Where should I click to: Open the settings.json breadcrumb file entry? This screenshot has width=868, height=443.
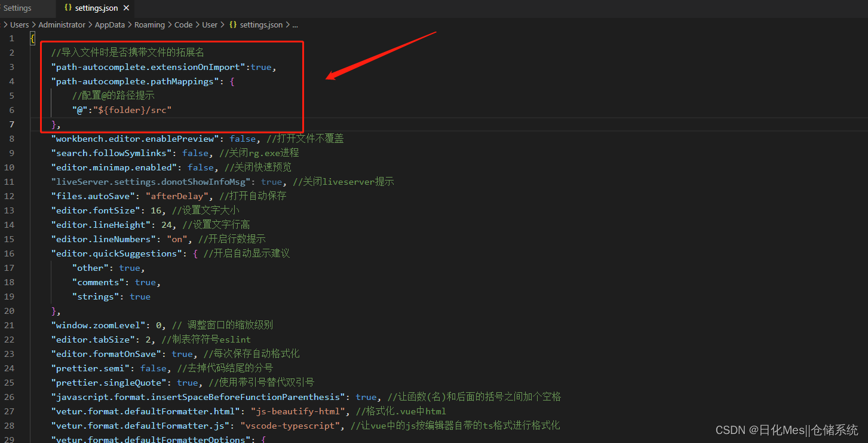tap(261, 25)
